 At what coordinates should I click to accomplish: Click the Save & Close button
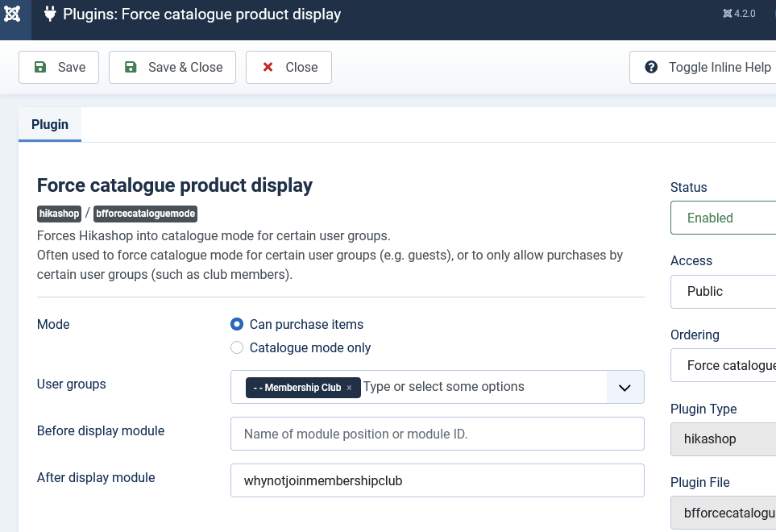click(x=172, y=67)
